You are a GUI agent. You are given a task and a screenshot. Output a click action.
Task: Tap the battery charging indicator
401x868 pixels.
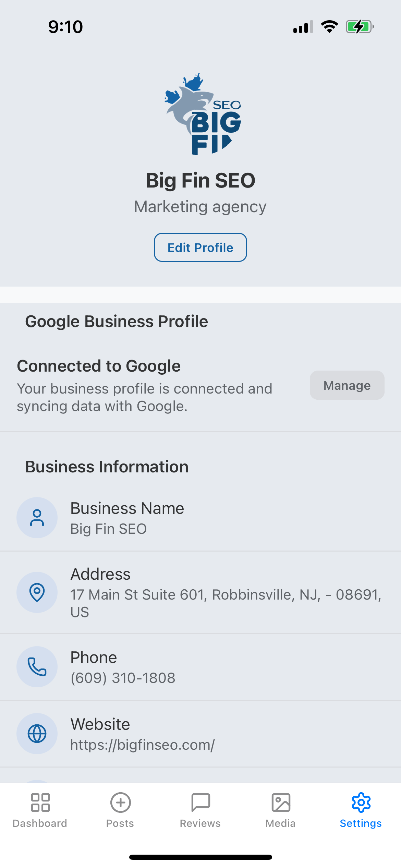[x=359, y=27]
